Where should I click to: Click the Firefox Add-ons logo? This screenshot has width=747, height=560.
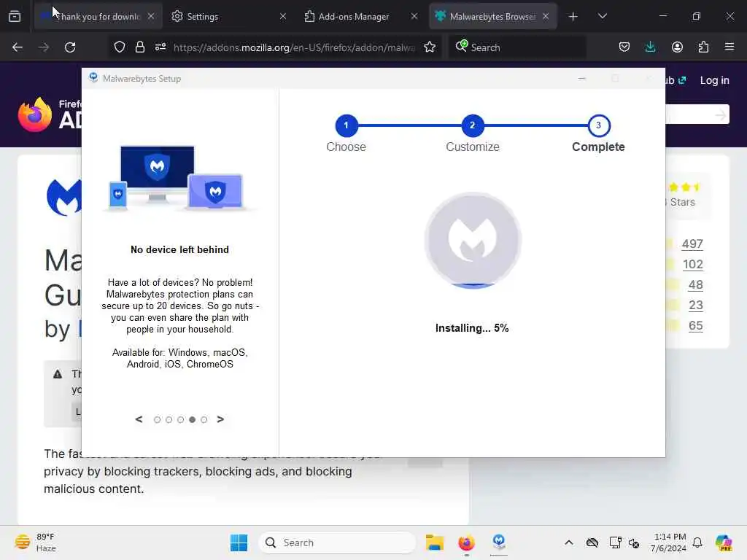(x=50, y=114)
